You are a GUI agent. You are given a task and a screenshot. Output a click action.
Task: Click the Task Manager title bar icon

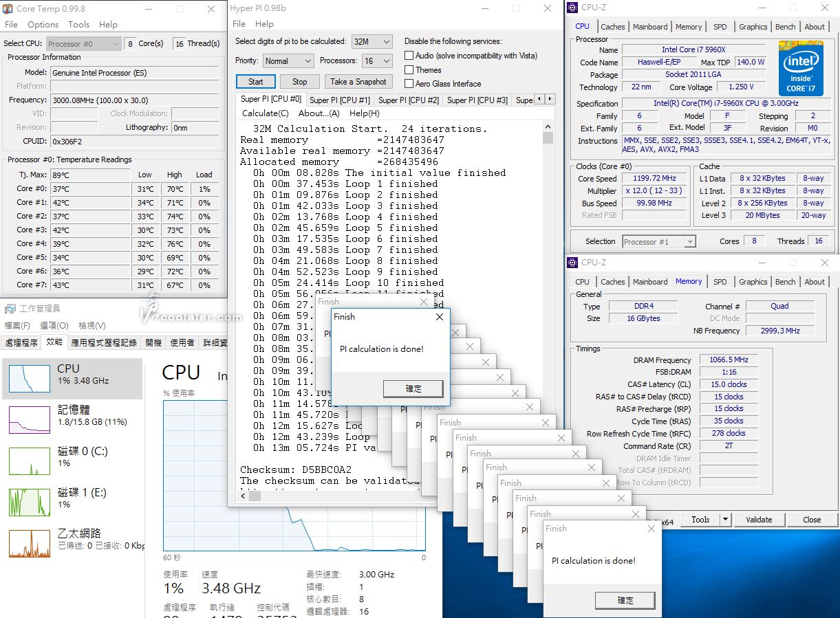pos(10,309)
